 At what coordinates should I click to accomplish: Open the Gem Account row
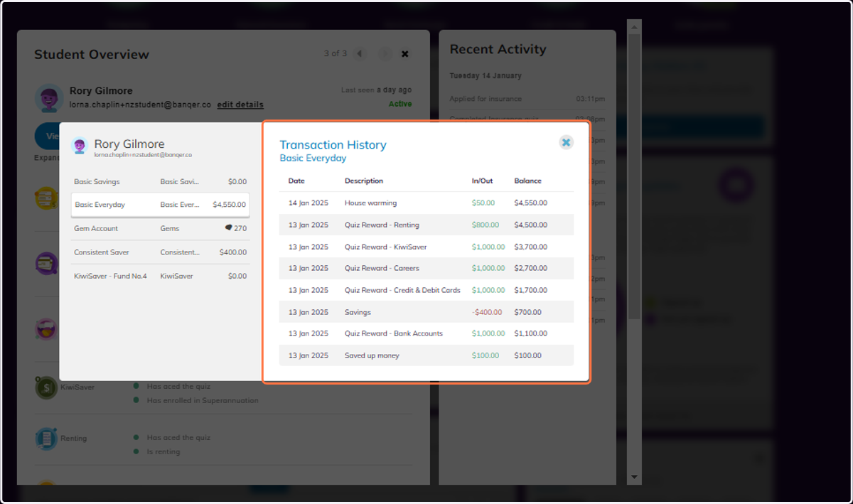click(x=161, y=229)
